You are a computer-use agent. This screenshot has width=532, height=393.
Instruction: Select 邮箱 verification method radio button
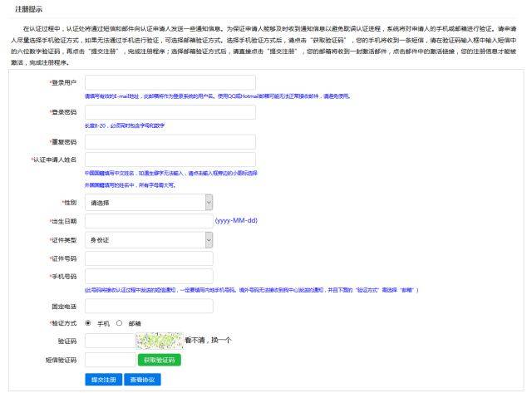click(x=119, y=322)
